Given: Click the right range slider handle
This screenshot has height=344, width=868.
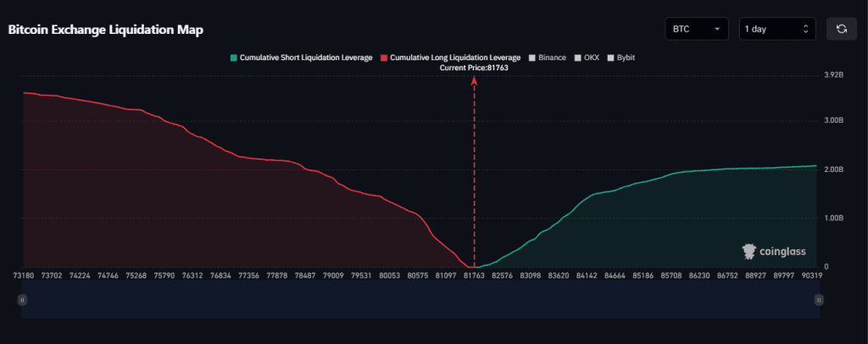Looking at the screenshot, I should pos(820,300).
